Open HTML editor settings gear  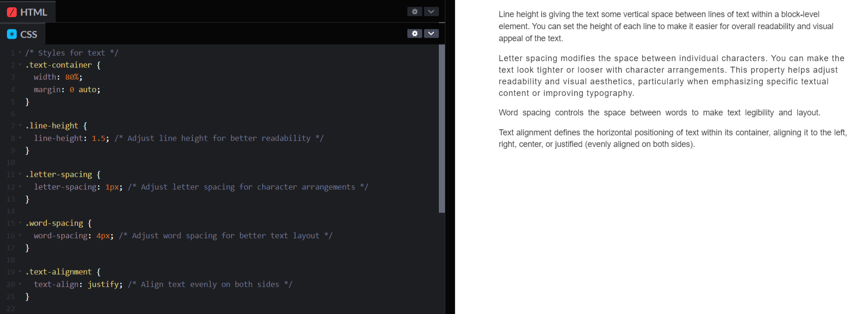pos(415,12)
